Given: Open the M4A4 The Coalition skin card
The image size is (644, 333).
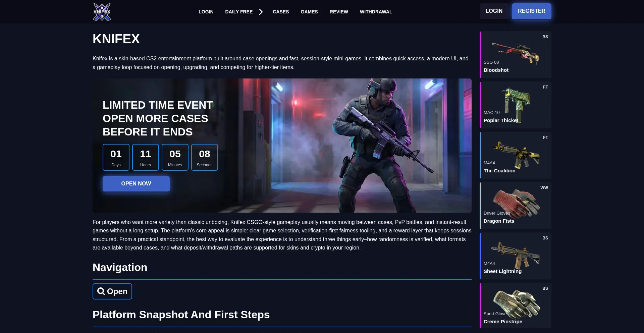Looking at the screenshot, I should [516, 155].
